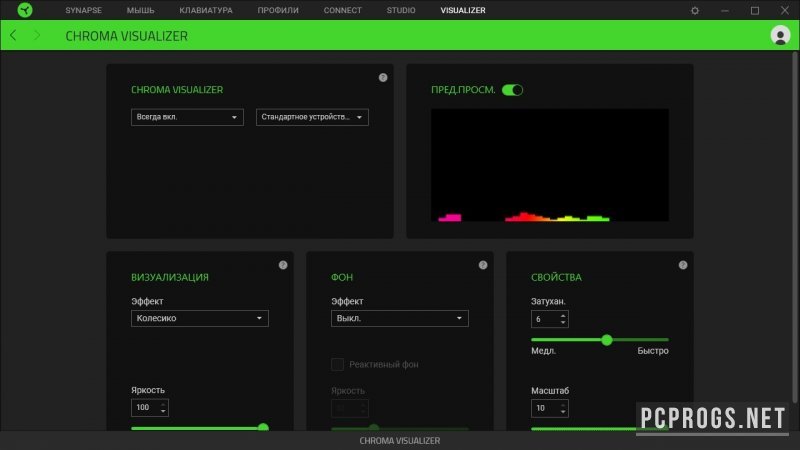
Task: Decrease Затухан. value with down stepper
Action: (x=563, y=322)
